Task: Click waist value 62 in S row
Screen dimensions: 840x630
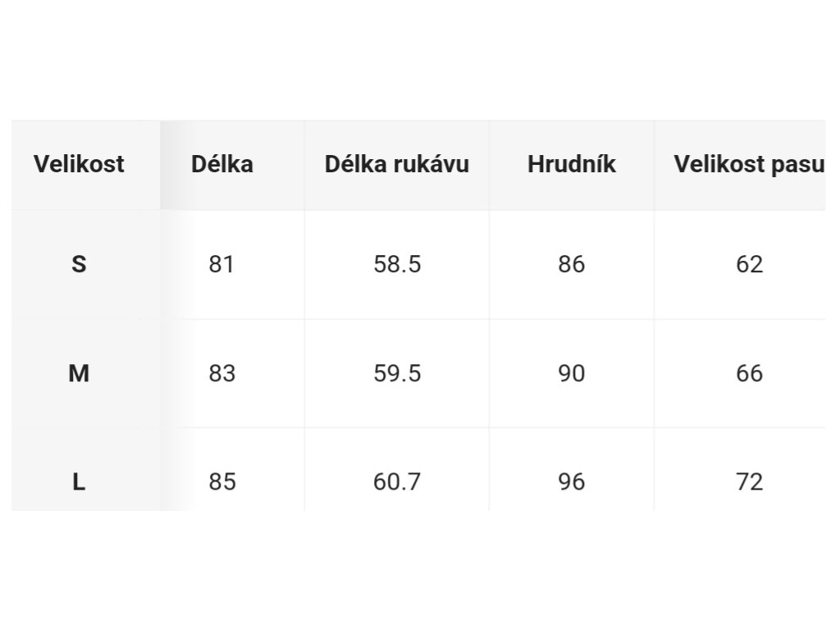Action: 749,264
